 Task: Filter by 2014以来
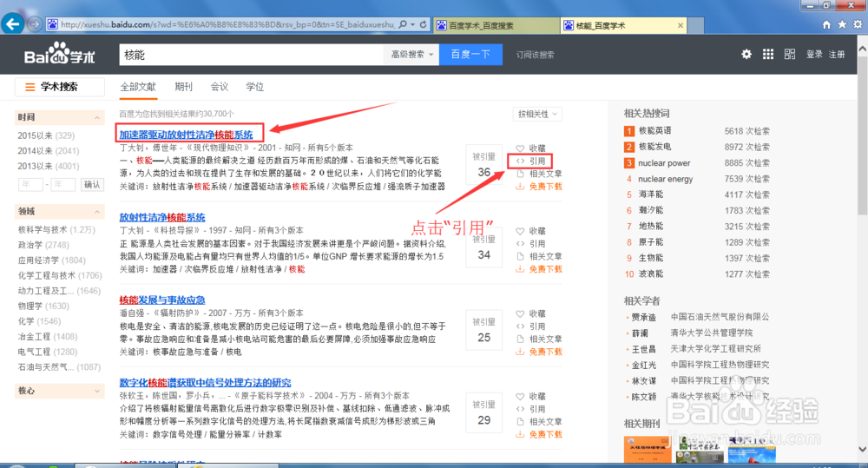(48, 151)
